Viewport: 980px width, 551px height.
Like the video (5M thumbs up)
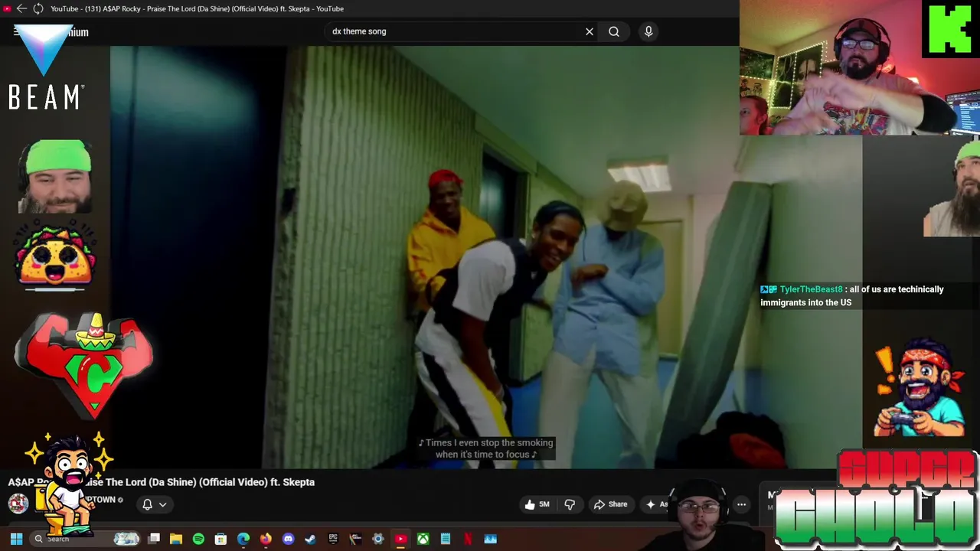(x=537, y=504)
